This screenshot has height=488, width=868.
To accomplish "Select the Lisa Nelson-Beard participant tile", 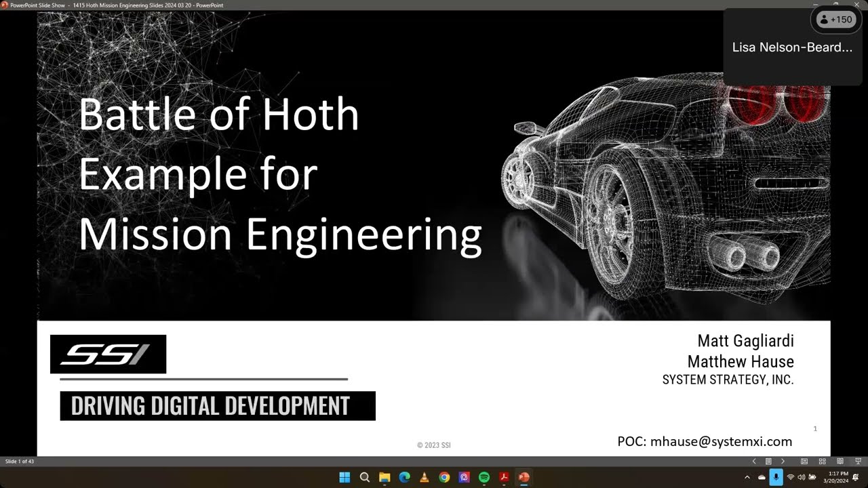I will pos(792,47).
